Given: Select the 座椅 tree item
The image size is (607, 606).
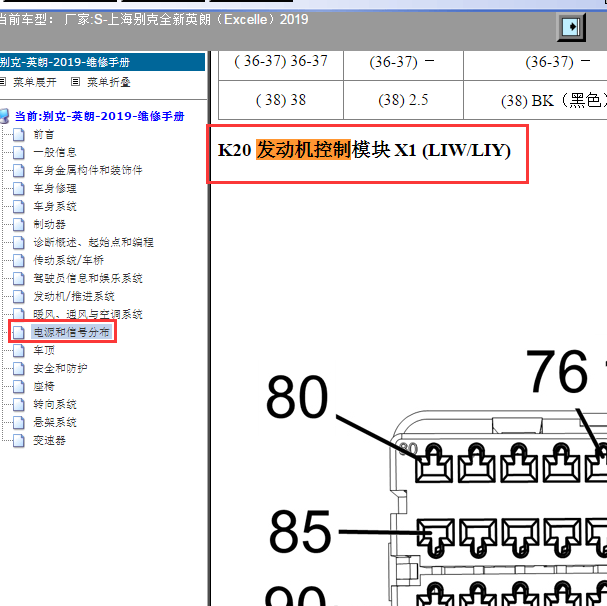Looking at the screenshot, I should [x=43, y=386].
